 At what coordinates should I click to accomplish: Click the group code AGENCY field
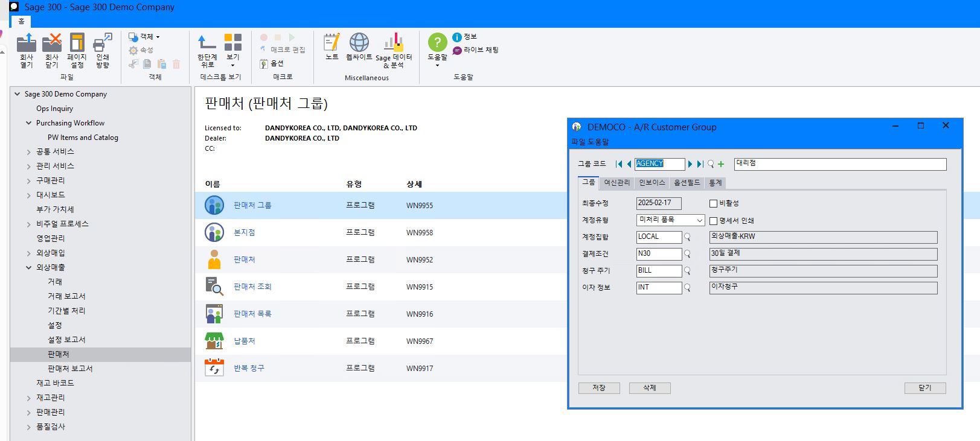(659, 163)
